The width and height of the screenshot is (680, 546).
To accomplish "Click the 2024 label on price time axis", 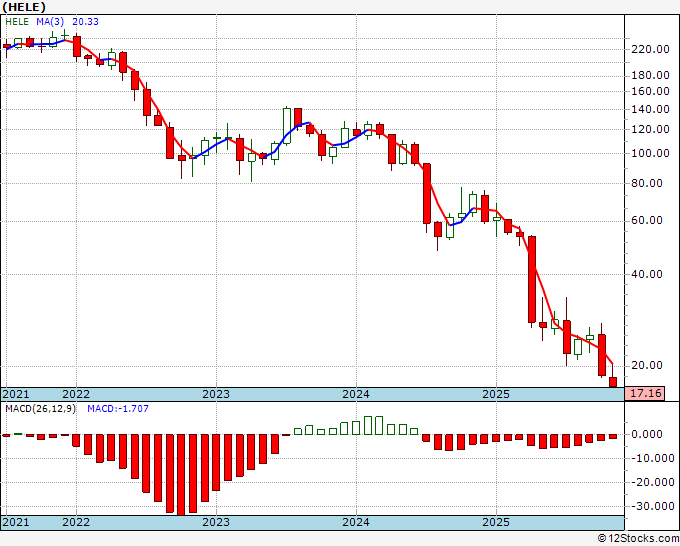I will tap(356, 394).
